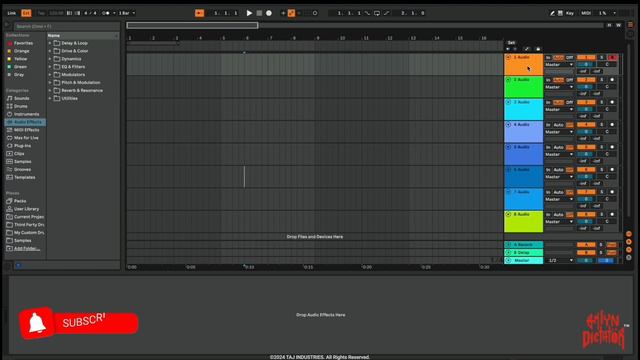Start playback with the Play button
640x360 pixels.
tap(249, 13)
